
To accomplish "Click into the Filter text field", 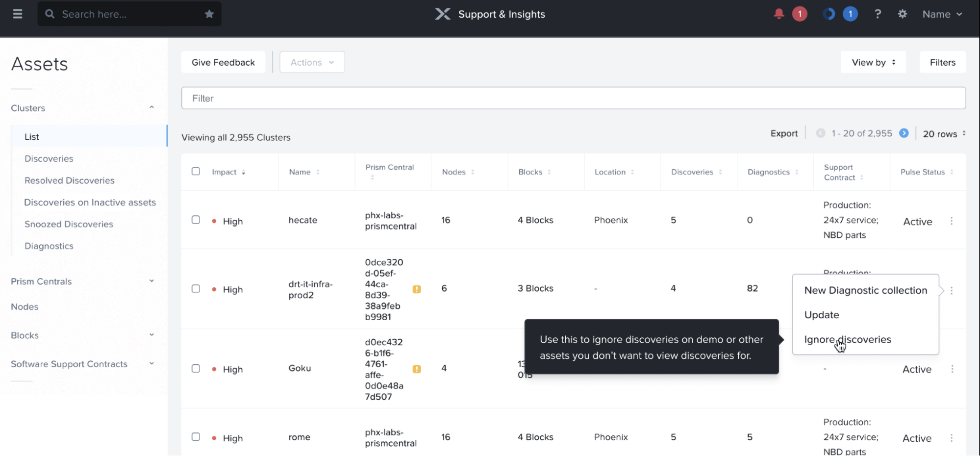I will click(573, 99).
